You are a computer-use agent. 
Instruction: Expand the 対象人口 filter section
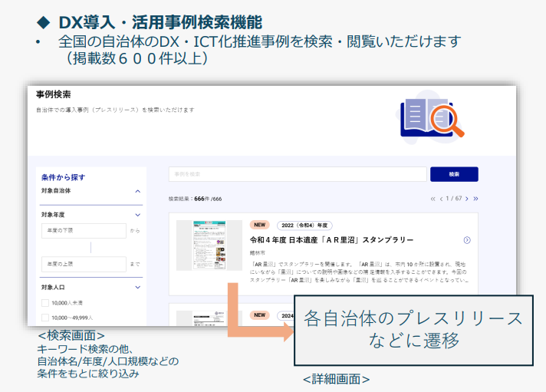point(138,288)
